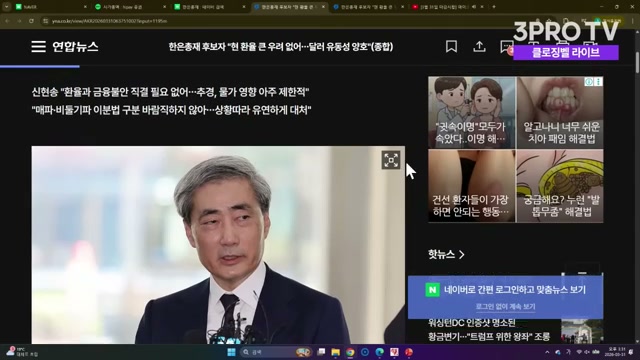
Task: Open the 핫뉴스 section link
Action: pos(446,254)
